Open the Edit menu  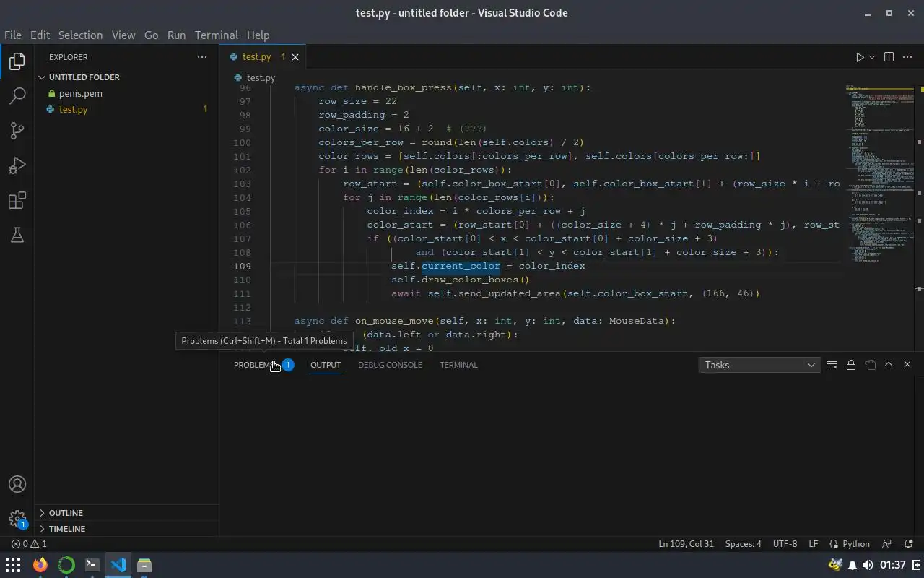tap(40, 35)
